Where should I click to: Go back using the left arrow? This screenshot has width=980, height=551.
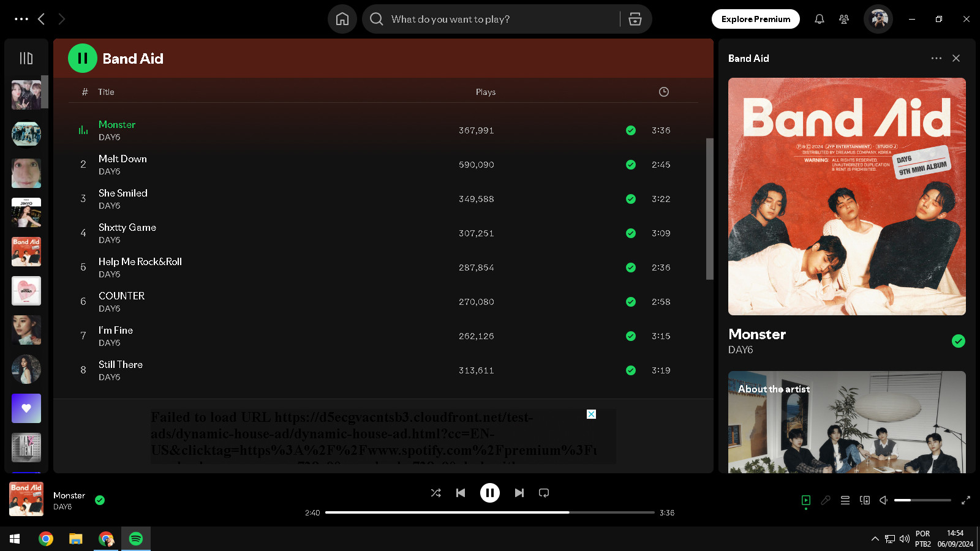click(x=41, y=19)
